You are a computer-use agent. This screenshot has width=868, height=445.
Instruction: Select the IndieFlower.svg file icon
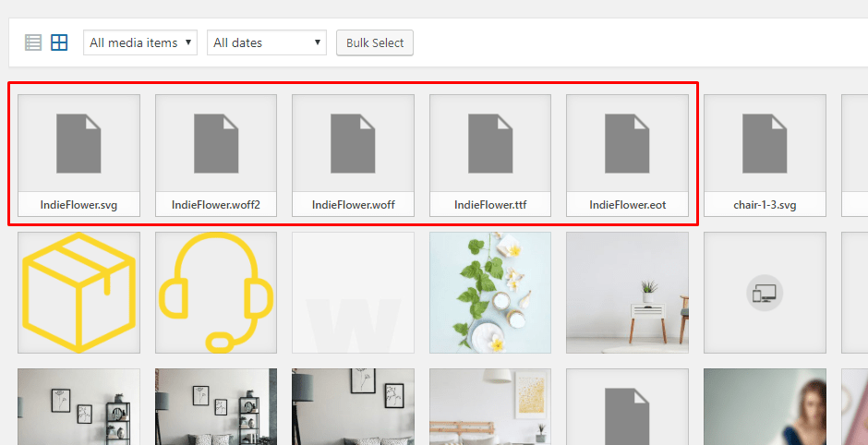point(78,143)
